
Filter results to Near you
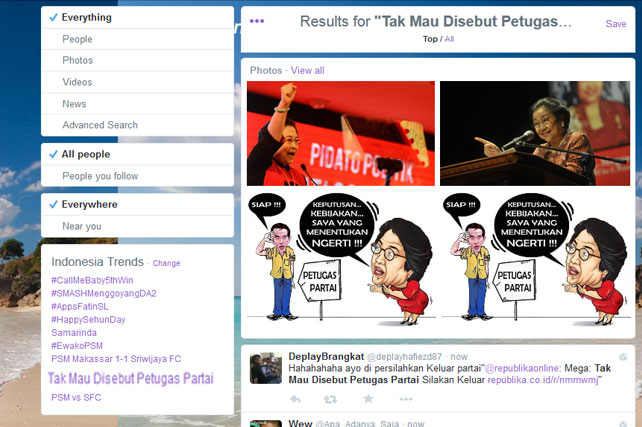click(x=82, y=227)
